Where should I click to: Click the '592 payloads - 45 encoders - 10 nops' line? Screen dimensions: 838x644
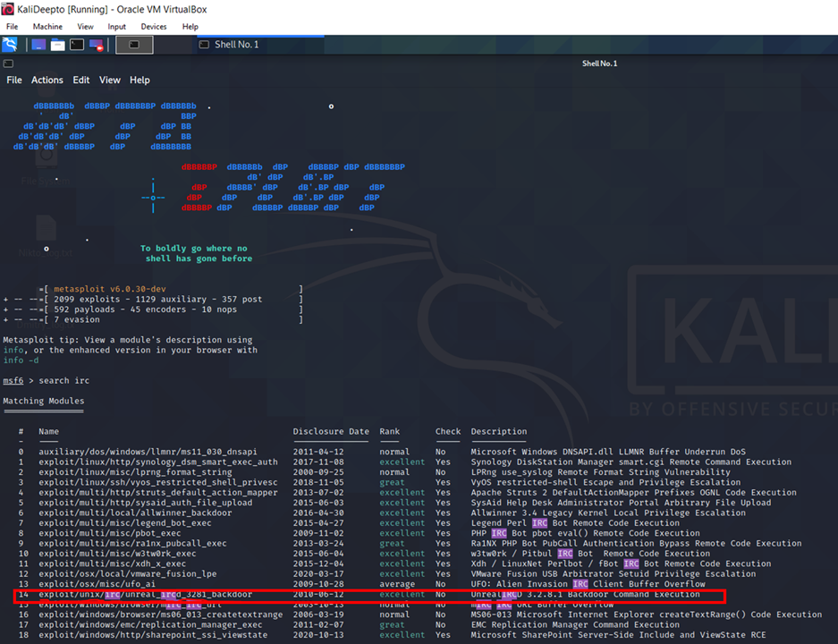(146, 309)
